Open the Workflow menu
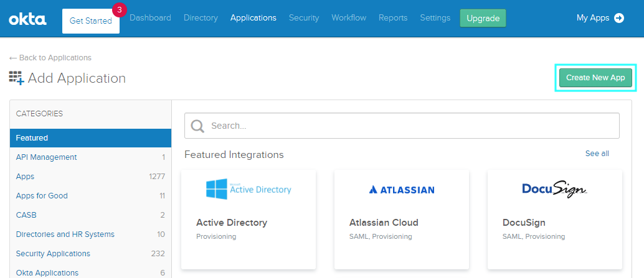 tap(349, 18)
